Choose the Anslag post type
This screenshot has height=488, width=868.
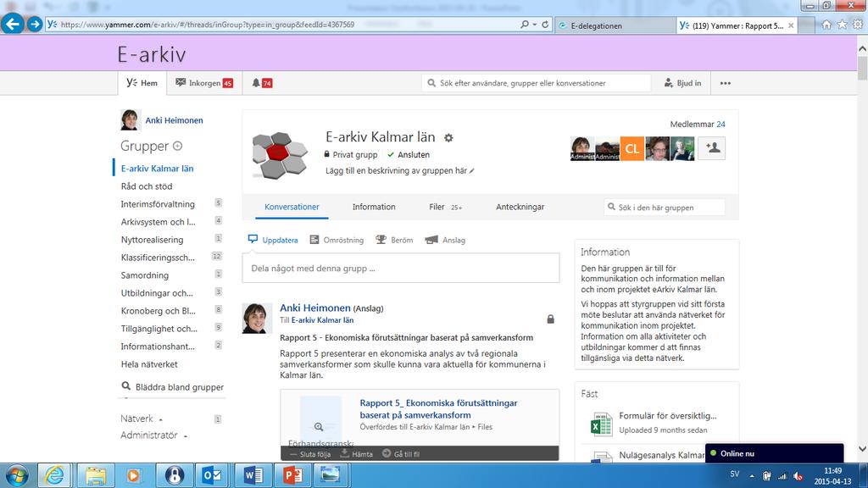pos(445,240)
